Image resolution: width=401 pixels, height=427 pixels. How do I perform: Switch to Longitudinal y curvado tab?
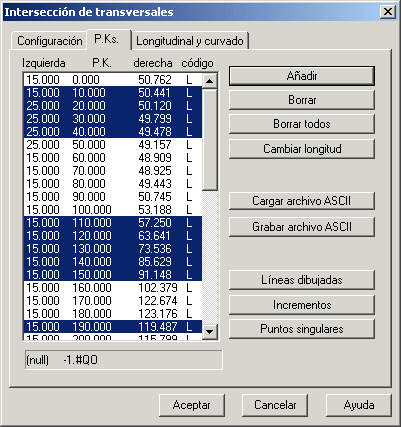(190, 41)
